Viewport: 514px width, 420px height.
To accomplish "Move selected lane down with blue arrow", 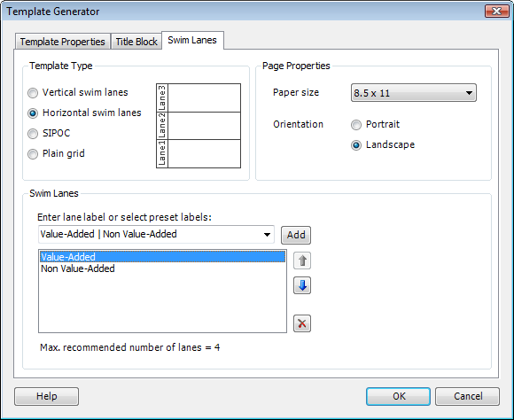I will (302, 285).
